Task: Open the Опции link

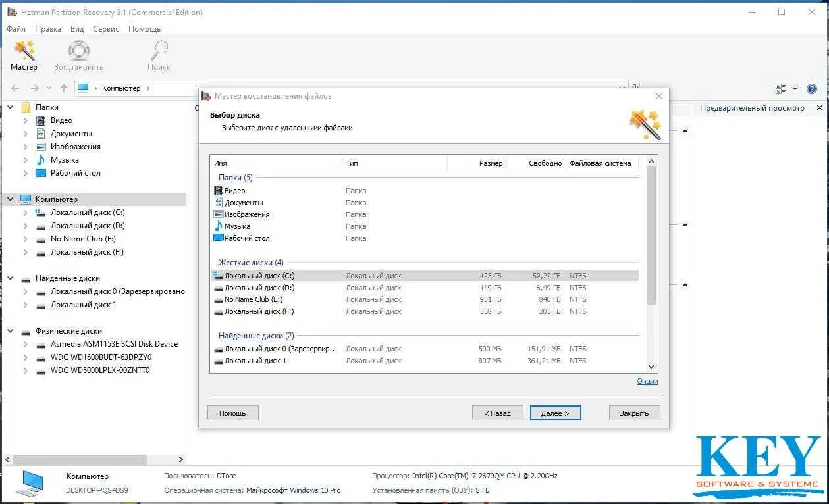Action: click(x=647, y=381)
